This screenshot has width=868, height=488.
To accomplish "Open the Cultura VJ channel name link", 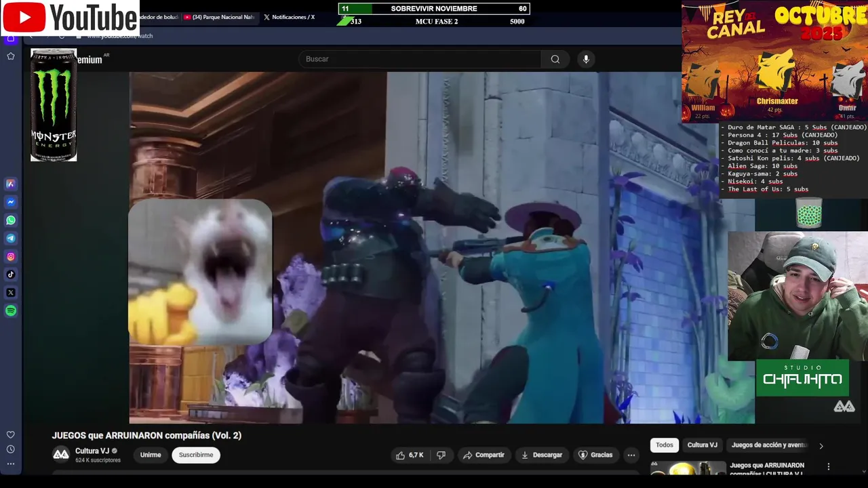I will coord(92,451).
